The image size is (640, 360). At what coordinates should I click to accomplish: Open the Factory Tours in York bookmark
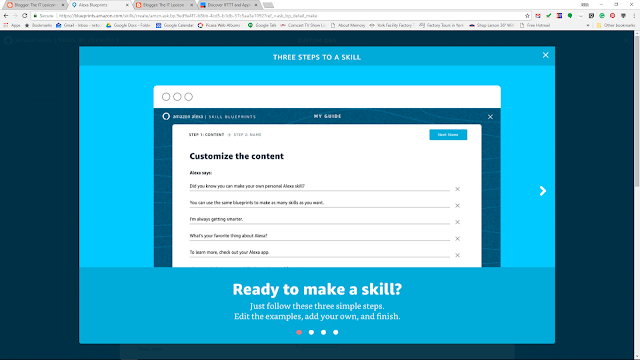[441, 25]
